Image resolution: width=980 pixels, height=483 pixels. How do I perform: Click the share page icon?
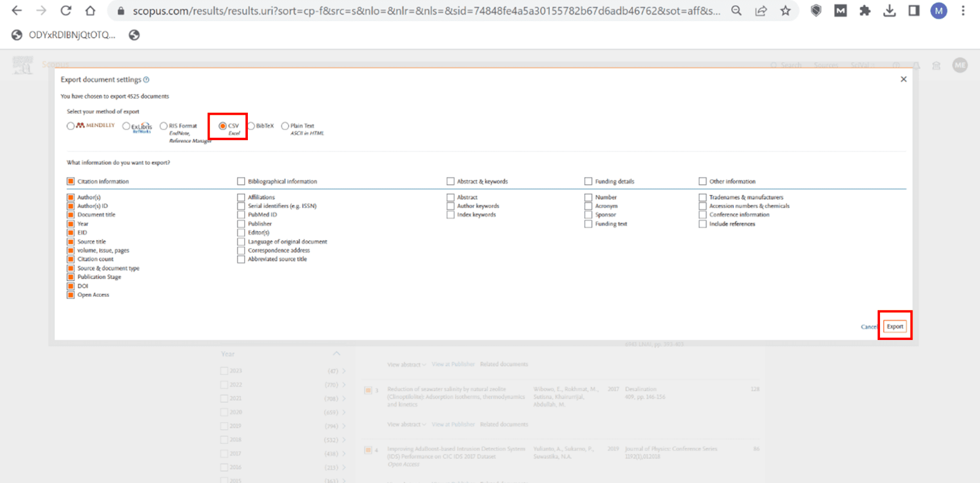pyautogui.click(x=761, y=11)
